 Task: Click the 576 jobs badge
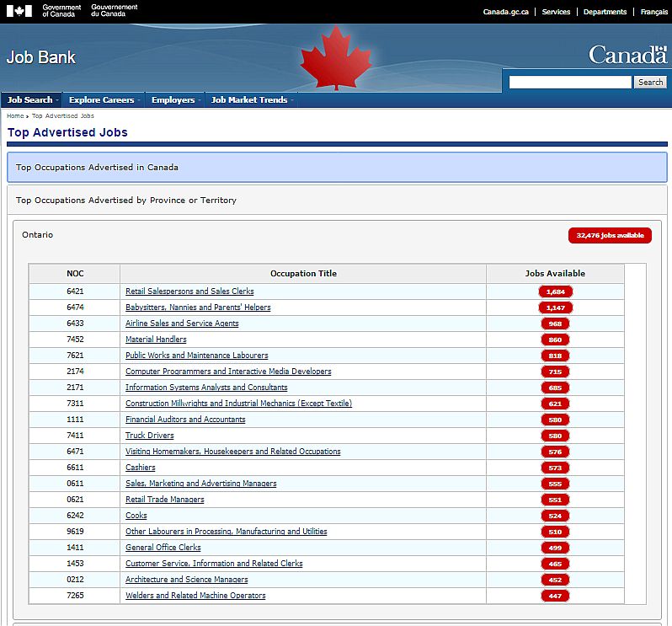click(556, 452)
